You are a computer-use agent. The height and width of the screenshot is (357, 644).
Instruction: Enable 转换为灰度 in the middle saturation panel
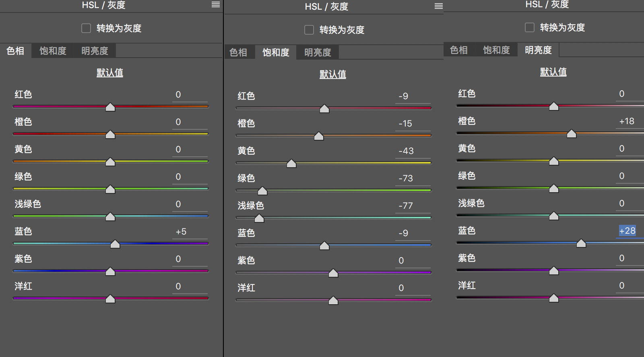click(x=309, y=30)
